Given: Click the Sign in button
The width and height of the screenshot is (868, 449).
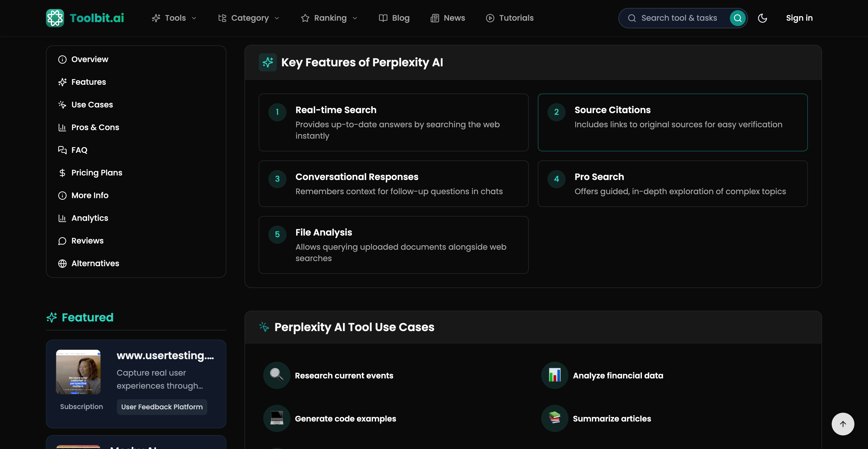Looking at the screenshot, I should tap(799, 18).
